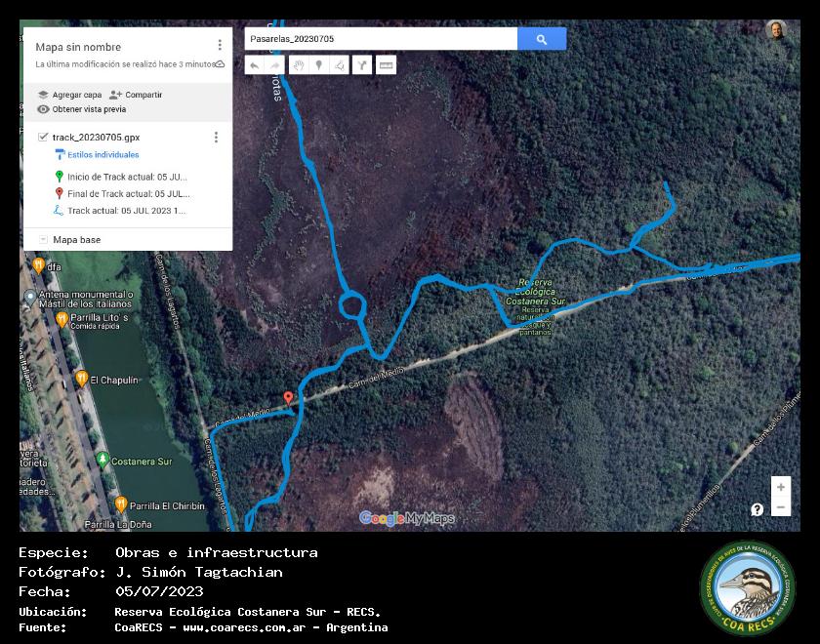Click Agregar capa
Screen dimensions: 820x644
[69, 95]
